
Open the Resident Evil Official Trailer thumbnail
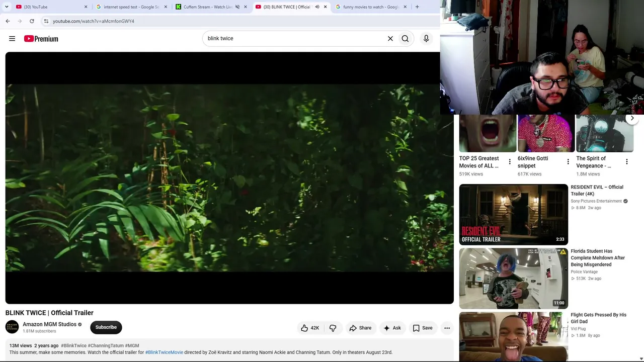click(513, 215)
